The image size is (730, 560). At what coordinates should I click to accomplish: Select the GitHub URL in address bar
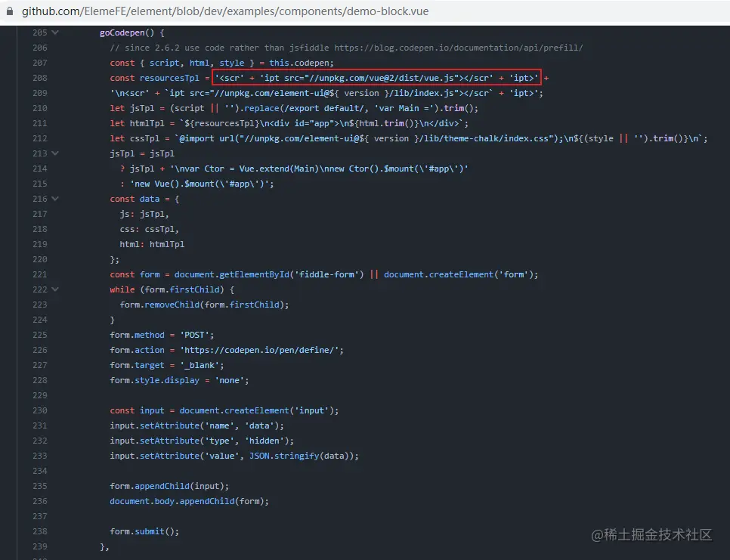coord(225,11)
